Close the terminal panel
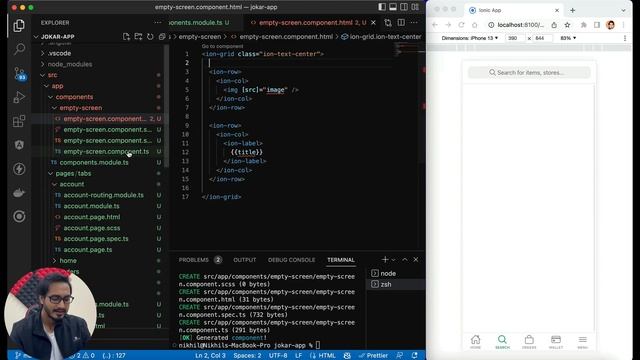Image resolution: width=640 pixels, height=360 pixels. [416, 260]
